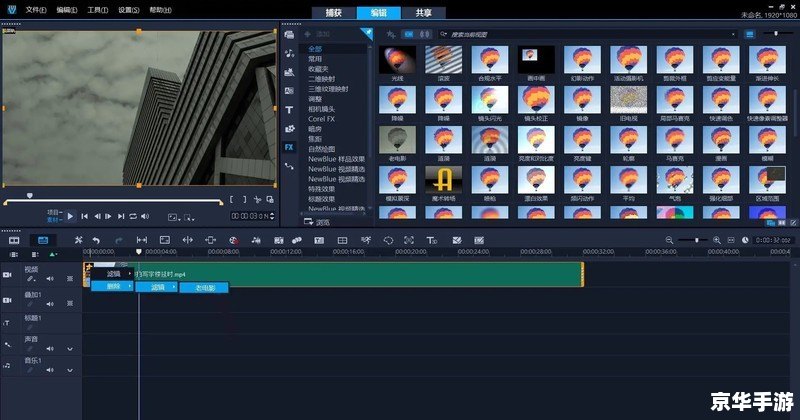
Task: Open the sound/music library icon
Action: (x=289, y=53)
